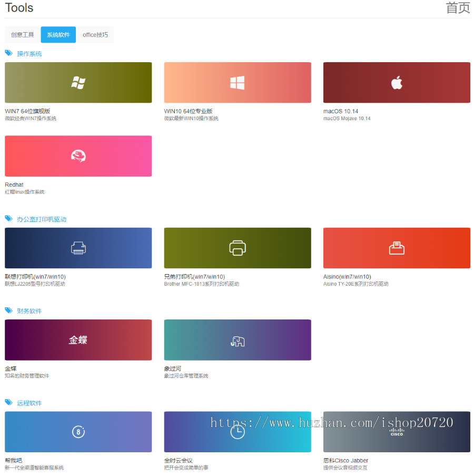474x476 pixels.
Task: Click description 知名的财务管理软件
Action: pos(27,376)
